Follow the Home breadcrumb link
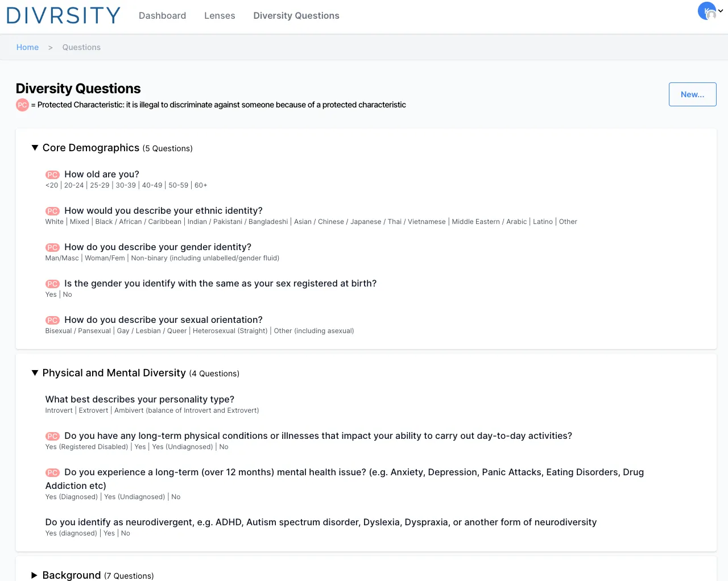This screenshot has height=581, width=728. (27, 47)
